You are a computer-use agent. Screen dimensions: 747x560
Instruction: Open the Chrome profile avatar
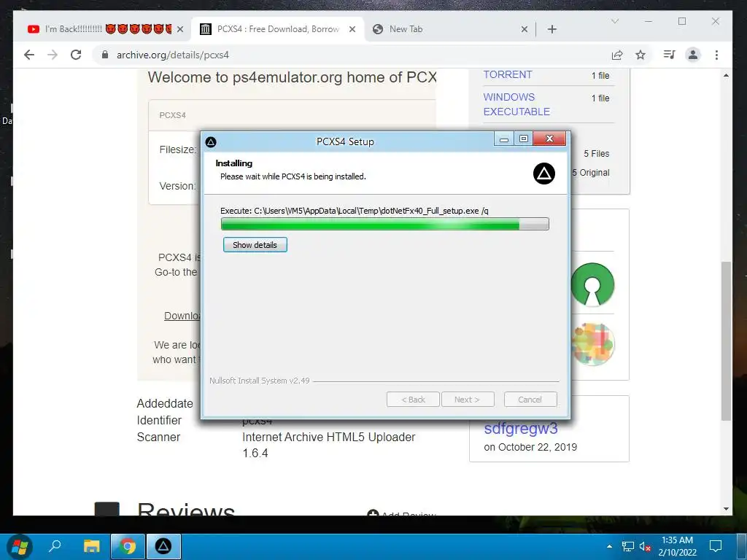[x=693, y=55]
